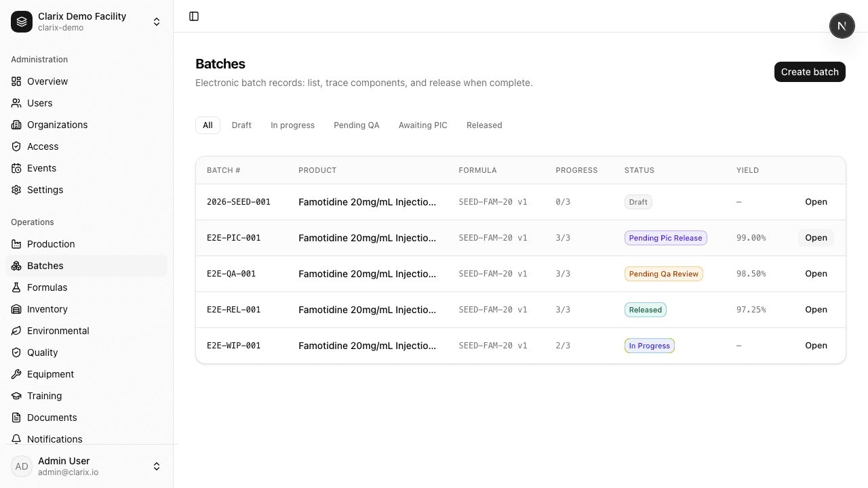
Task: Show the Released batches tab
Action: (484, 125)
